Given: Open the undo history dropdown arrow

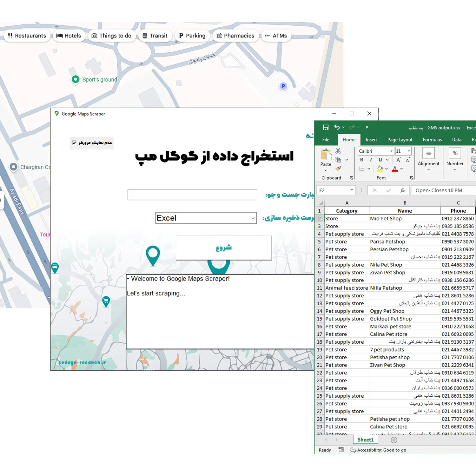Looking at the screenshot, I should pos(343,127).
